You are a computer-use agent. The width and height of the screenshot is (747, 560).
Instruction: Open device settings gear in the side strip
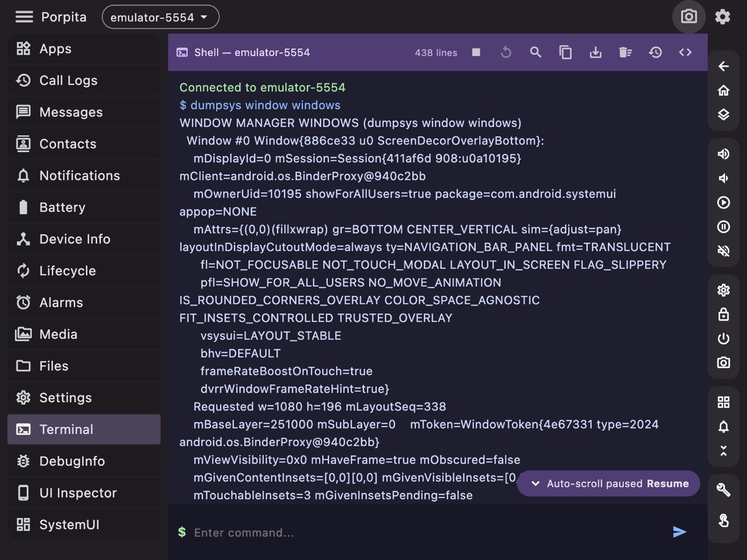point(724,290)
